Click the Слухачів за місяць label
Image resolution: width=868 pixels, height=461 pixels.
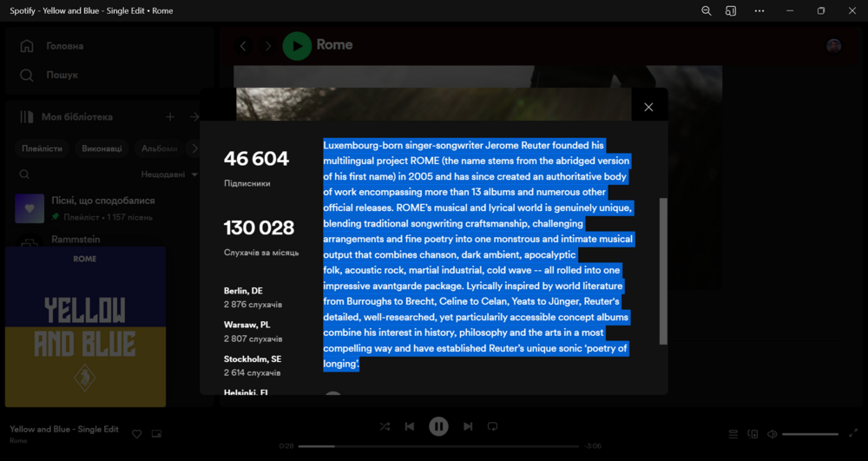[261, 253]
